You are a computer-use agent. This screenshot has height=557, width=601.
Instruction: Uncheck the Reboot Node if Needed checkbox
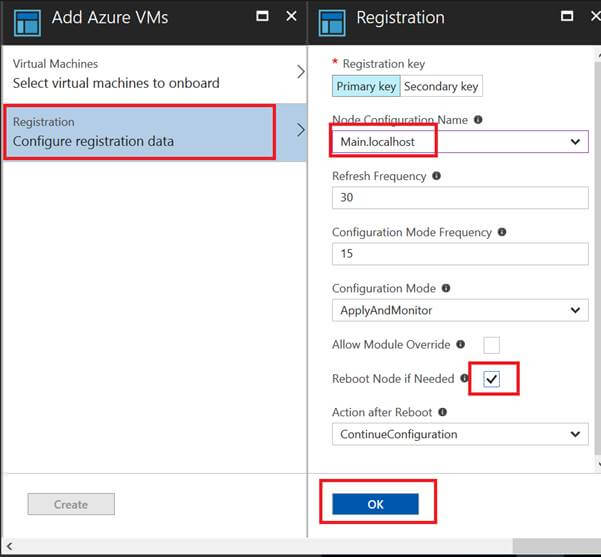[491, 379]
